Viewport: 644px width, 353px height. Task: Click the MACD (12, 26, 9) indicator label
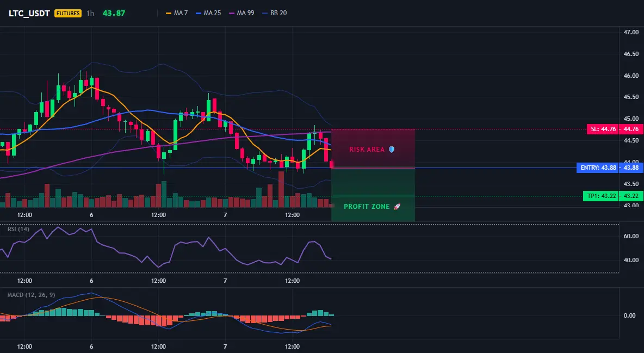click(x=31, y=295)
